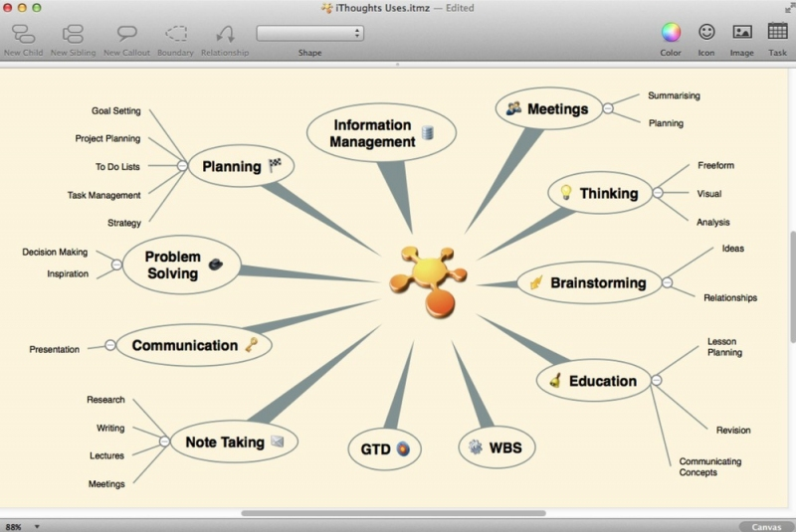
Task: Collapse the Education branch
Action: coord(657,380)
